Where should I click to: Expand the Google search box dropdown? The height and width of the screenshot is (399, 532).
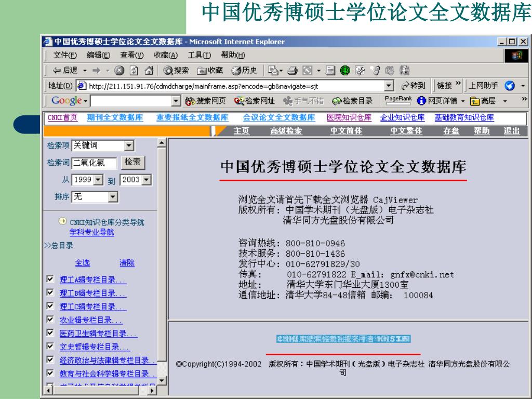pyautogui.click(x=176, y=101)
